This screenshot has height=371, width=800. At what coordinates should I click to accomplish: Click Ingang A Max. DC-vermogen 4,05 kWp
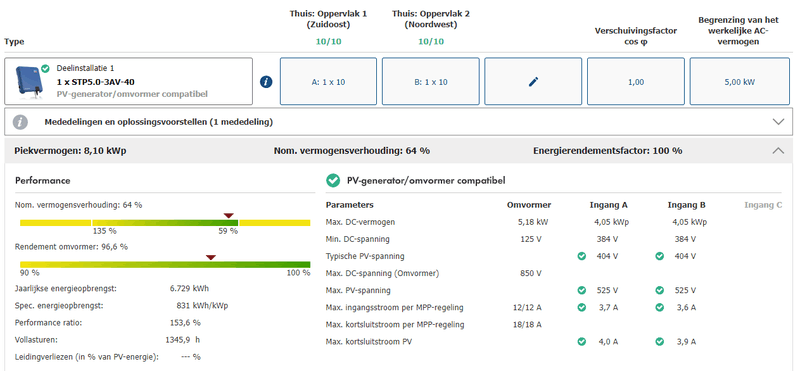coord(611,222)
